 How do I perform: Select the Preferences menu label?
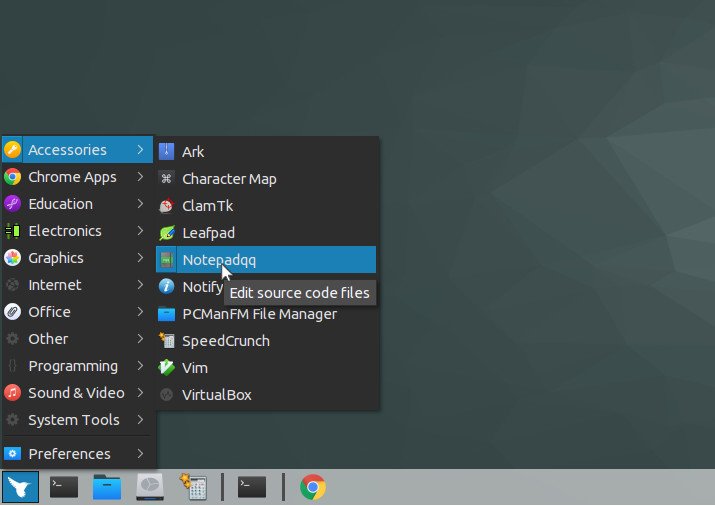pyautogui.click(x=69, y=454)
